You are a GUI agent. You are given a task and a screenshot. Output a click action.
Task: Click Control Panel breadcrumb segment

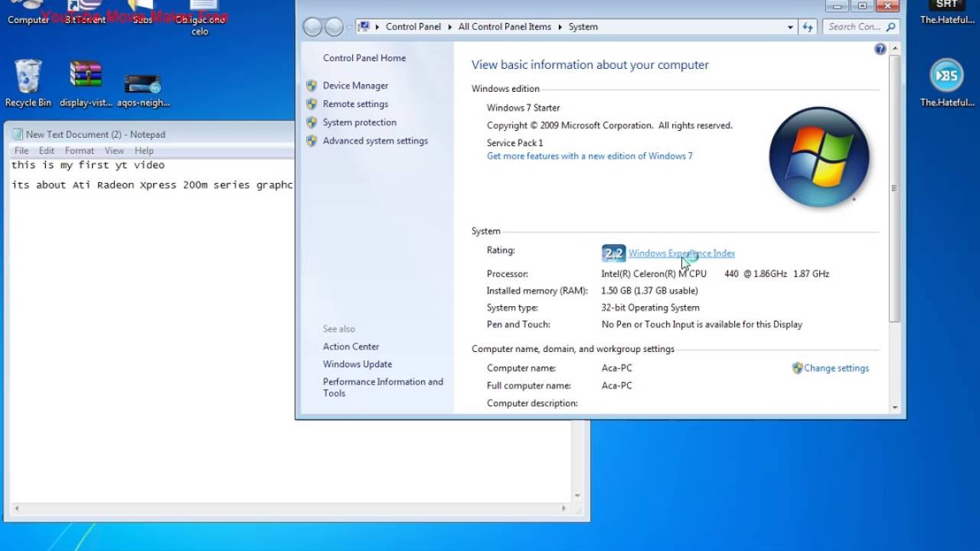[x=413, y=27]
